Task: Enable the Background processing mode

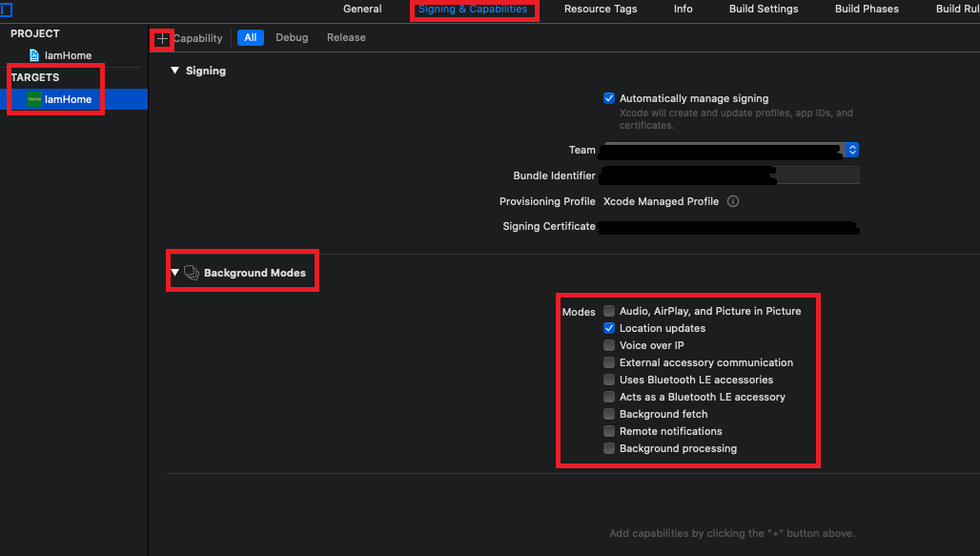Action: click(609, 448)
